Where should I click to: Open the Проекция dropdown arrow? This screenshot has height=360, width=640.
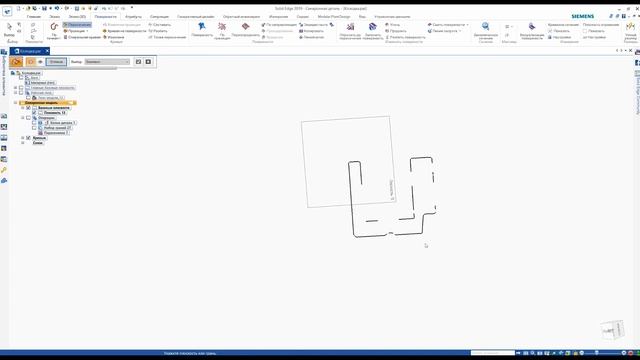pos(87,31)
